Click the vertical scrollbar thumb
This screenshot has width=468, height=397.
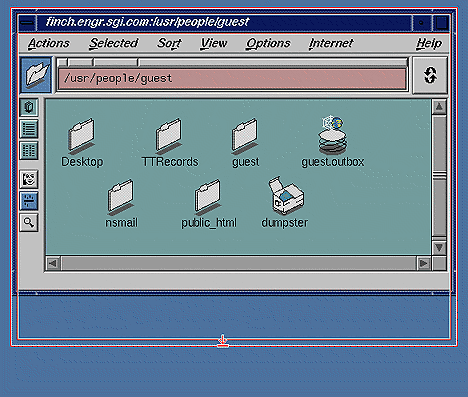(x=439, y=175)
